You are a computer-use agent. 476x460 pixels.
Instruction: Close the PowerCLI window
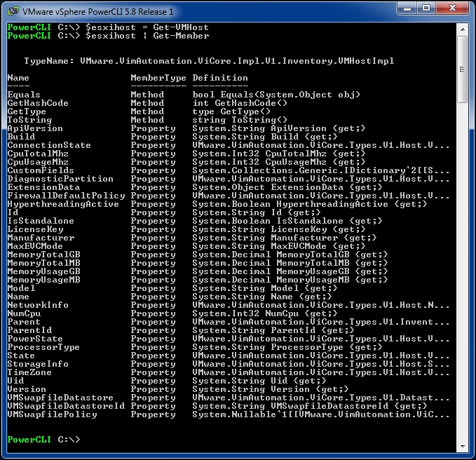(452, 8)
